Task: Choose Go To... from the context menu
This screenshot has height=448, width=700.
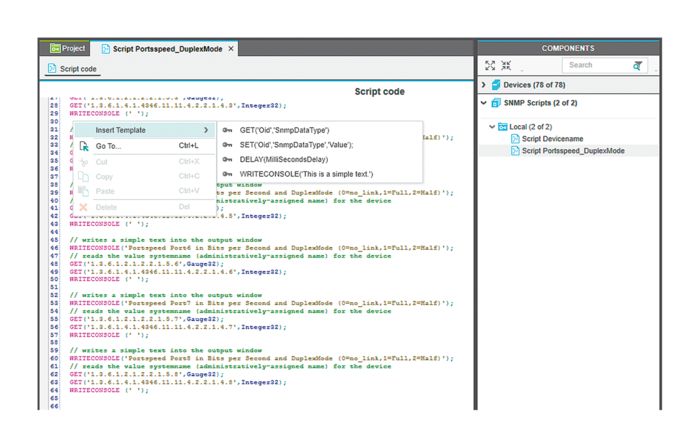Action: pyautogui.click(x=144, y=146)
